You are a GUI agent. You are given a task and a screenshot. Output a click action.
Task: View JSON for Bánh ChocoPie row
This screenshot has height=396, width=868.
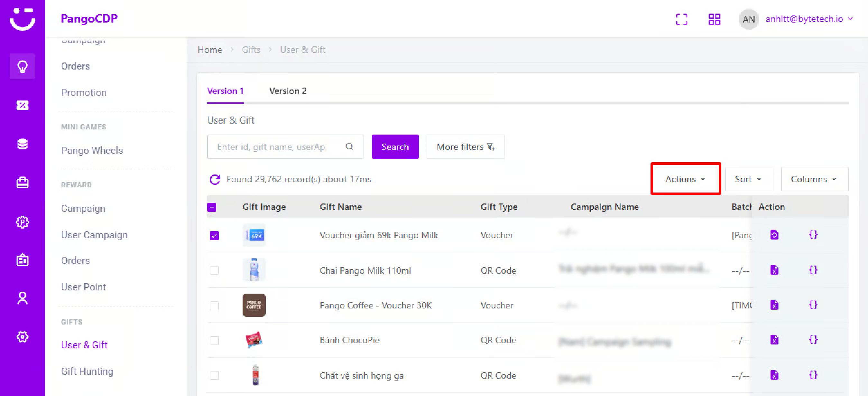pos(813,340)
